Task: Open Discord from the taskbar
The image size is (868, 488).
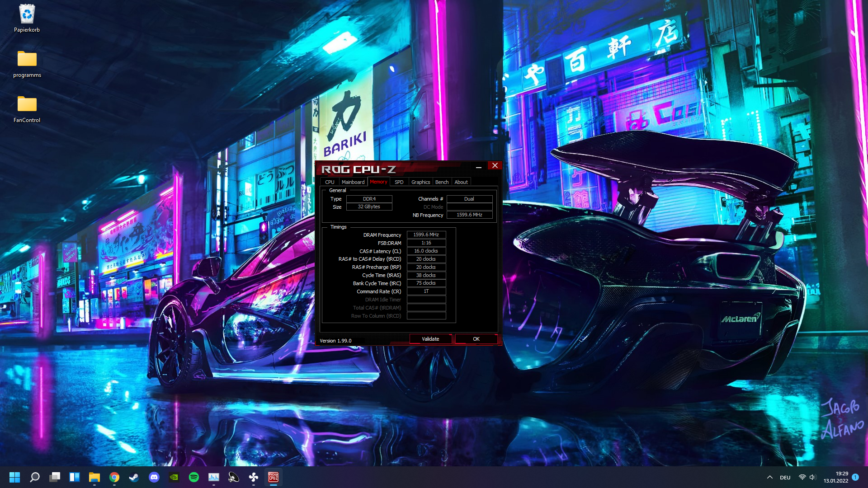Action: tap(154, 477)
